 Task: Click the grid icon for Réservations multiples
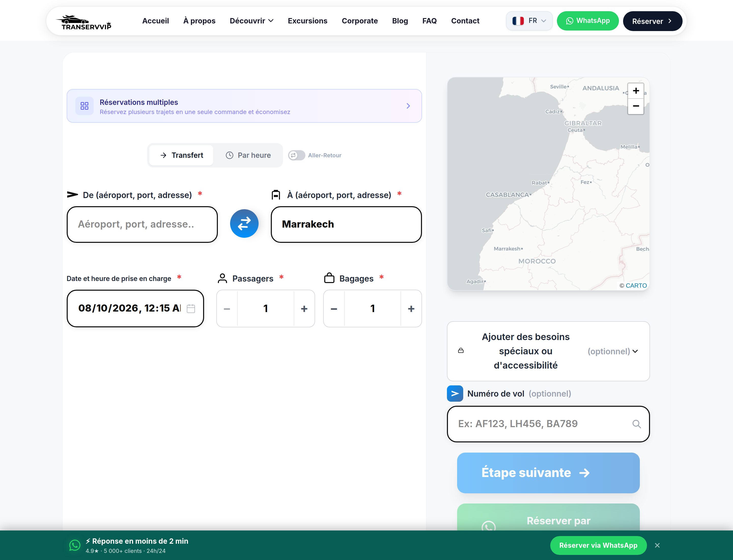[x=85, y=106]
